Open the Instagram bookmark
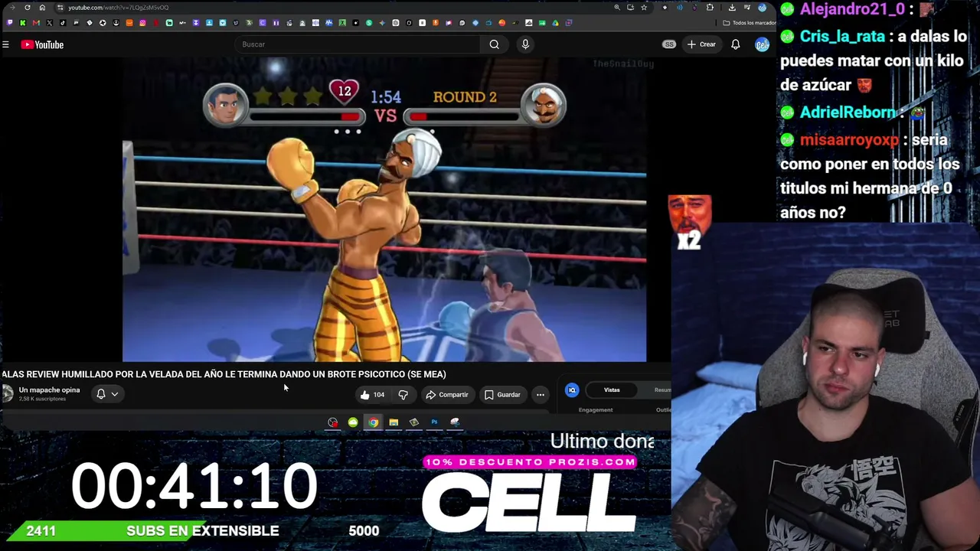This screenshot has height=551, width=980. [x=142, y=23]
